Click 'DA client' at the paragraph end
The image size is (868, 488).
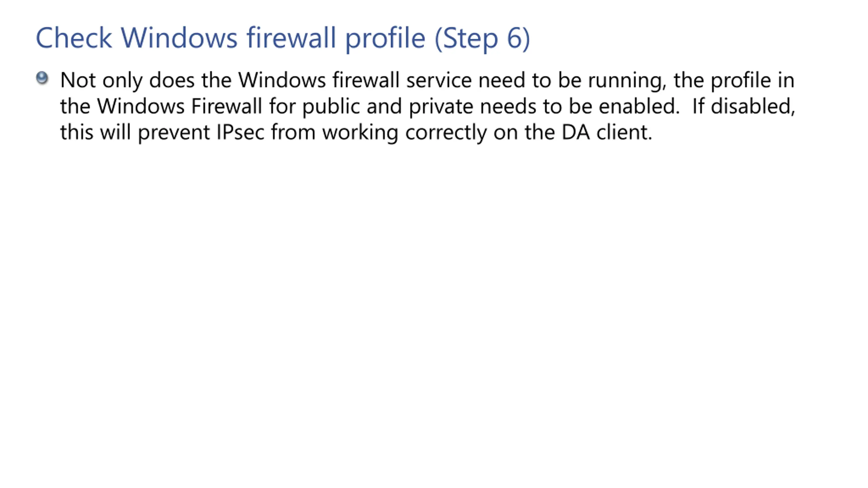607,132
